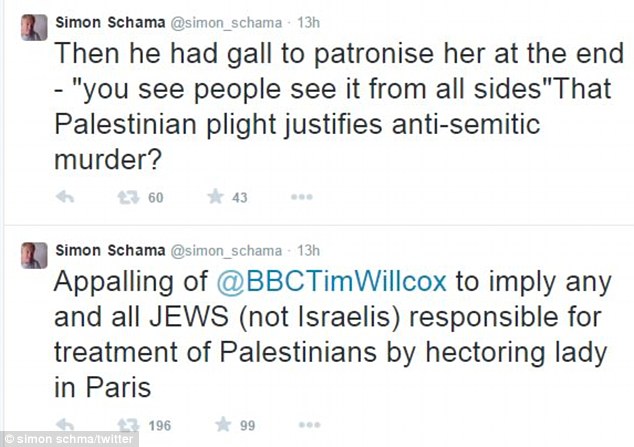634x447 pixels.
Task: Retweet the tweet with 196 retweets
Action: [125, 425]
